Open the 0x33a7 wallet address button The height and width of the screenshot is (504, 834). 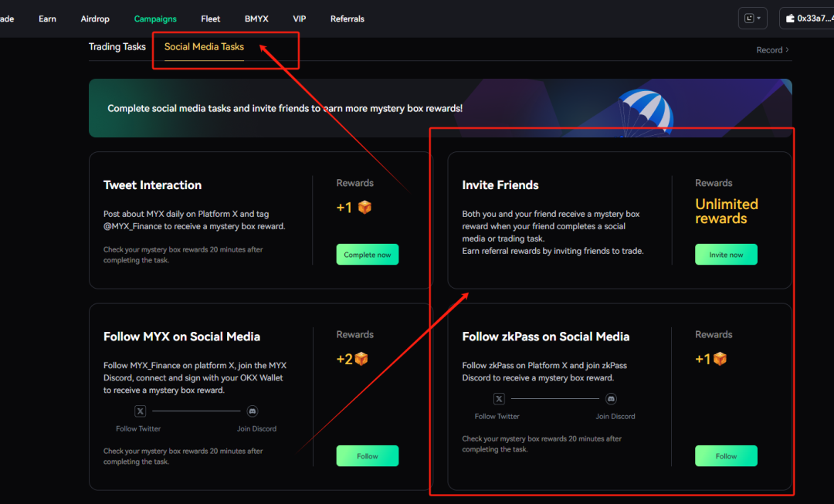click(x=808, y=18)
